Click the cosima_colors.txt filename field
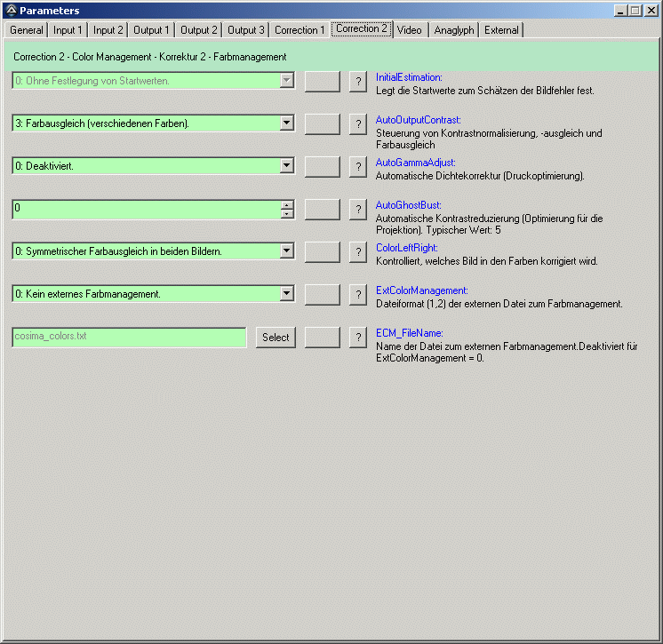The height and width of the screenshot is (644, 663). [129, 338]
